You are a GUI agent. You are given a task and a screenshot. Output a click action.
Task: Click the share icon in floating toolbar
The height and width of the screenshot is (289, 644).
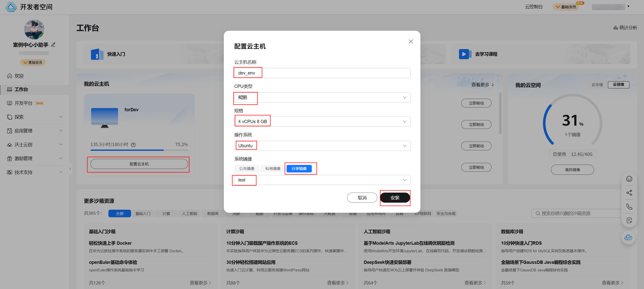629,193
